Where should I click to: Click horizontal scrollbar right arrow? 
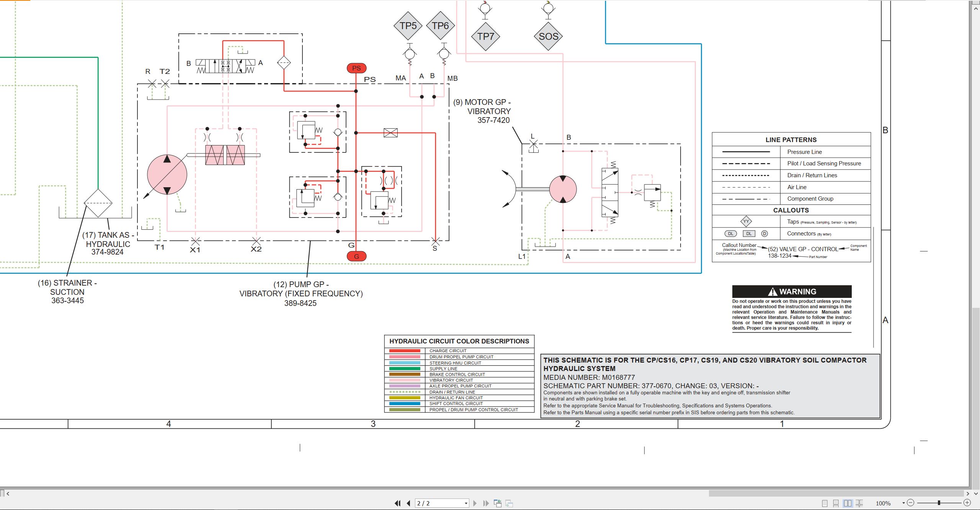[x=968, y=494]
